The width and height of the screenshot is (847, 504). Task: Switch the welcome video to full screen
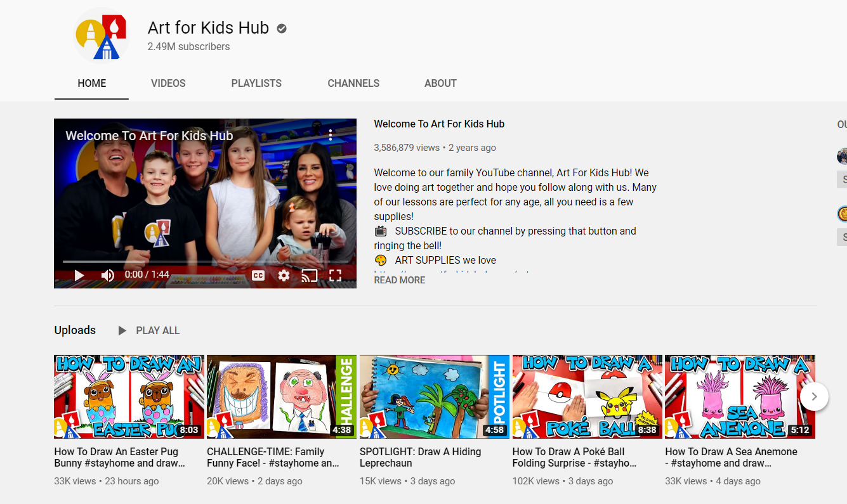335,275
